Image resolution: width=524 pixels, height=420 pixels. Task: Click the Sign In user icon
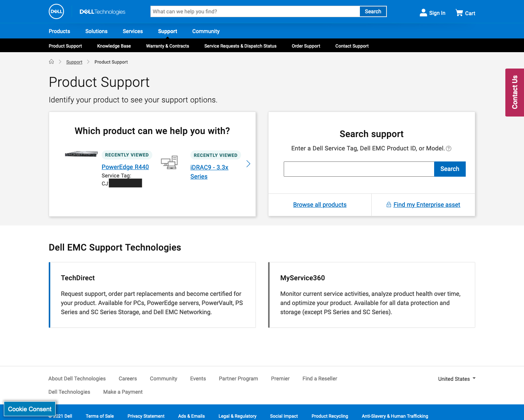(423, 13)
